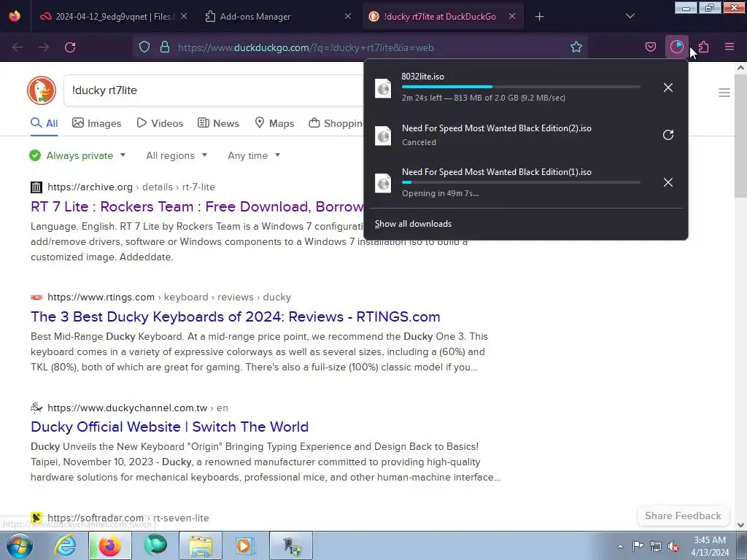Open the Windows Start orb

[19, 545]
